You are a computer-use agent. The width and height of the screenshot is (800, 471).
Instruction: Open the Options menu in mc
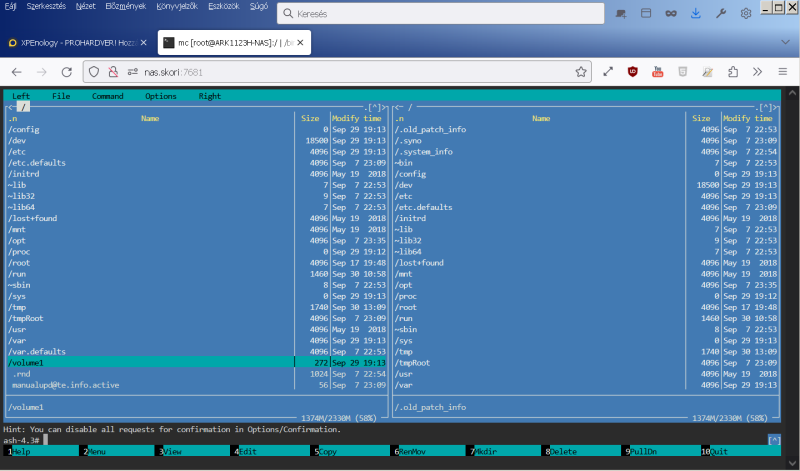coord(161,96)
